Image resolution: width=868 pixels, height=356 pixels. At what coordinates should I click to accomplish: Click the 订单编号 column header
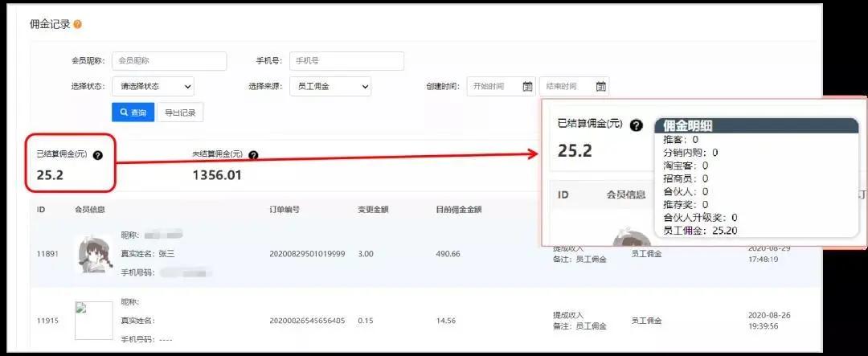click(x=285, y=210)
